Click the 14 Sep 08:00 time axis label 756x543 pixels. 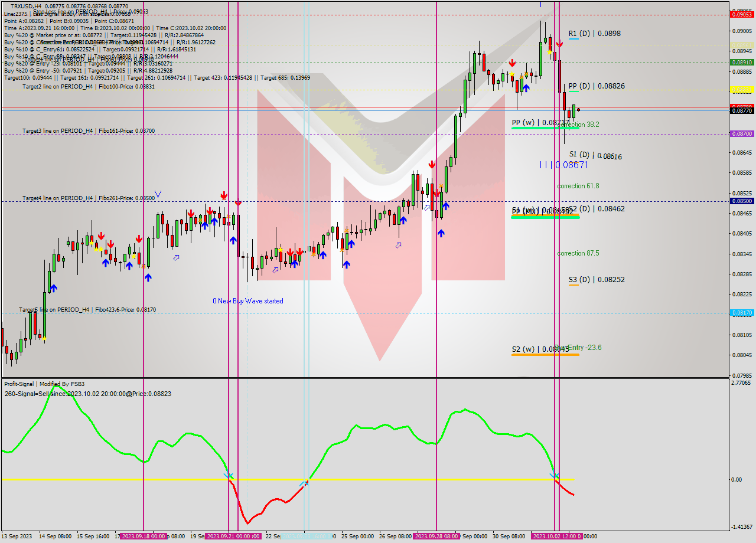click(x=55, y=537)
